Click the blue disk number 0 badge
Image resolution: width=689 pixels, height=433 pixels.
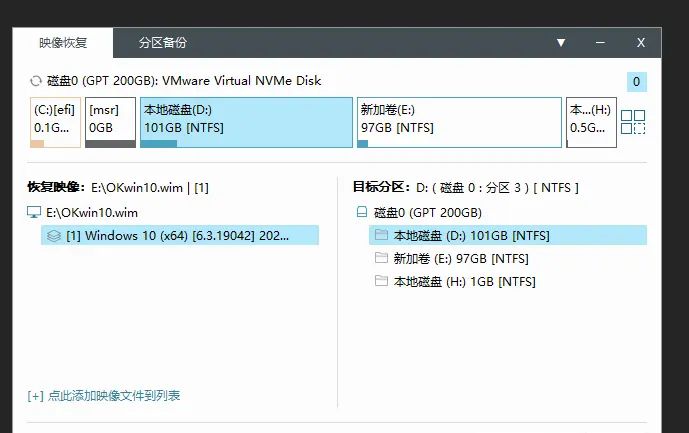pyautogui.click(x=636, y=82)
